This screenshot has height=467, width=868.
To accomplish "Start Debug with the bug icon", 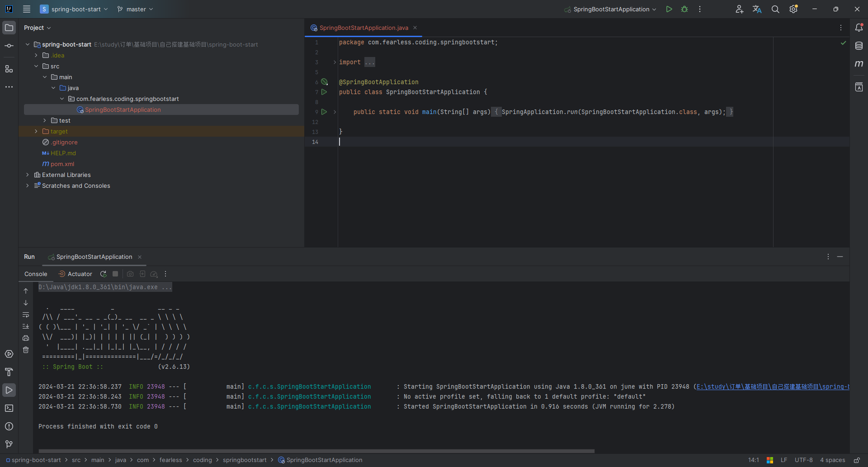I will click(x=684, y=9).
